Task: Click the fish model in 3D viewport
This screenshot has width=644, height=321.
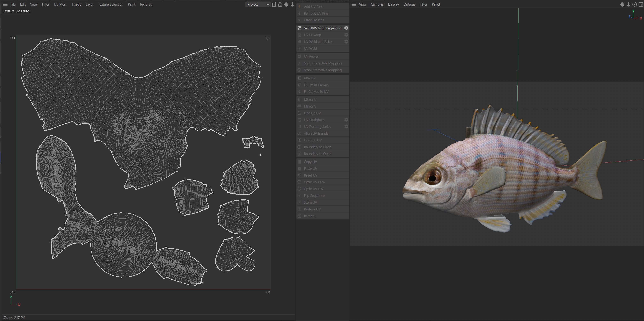Action: [500, 175]
